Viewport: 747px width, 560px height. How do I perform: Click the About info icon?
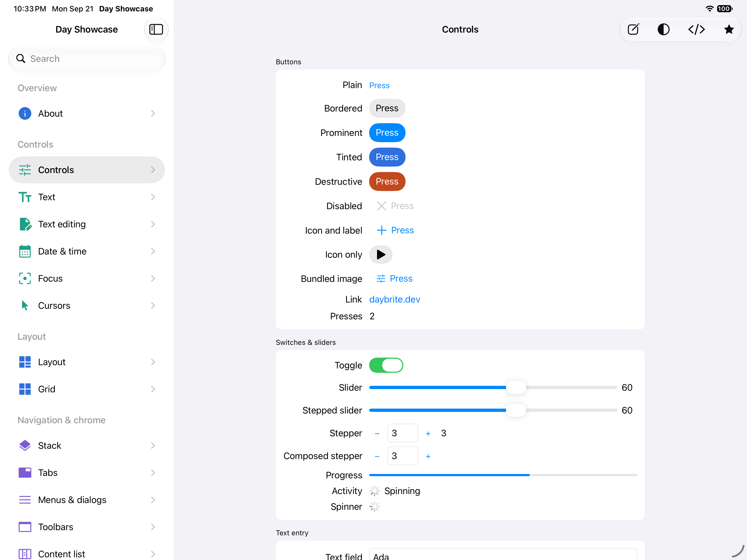click(25, 113)
